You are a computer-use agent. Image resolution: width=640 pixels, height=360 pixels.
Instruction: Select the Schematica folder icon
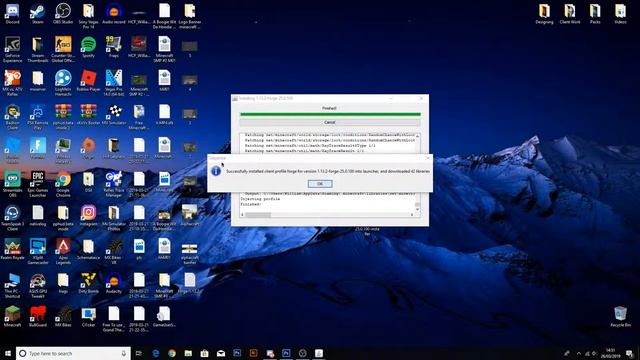click(88, 249)
